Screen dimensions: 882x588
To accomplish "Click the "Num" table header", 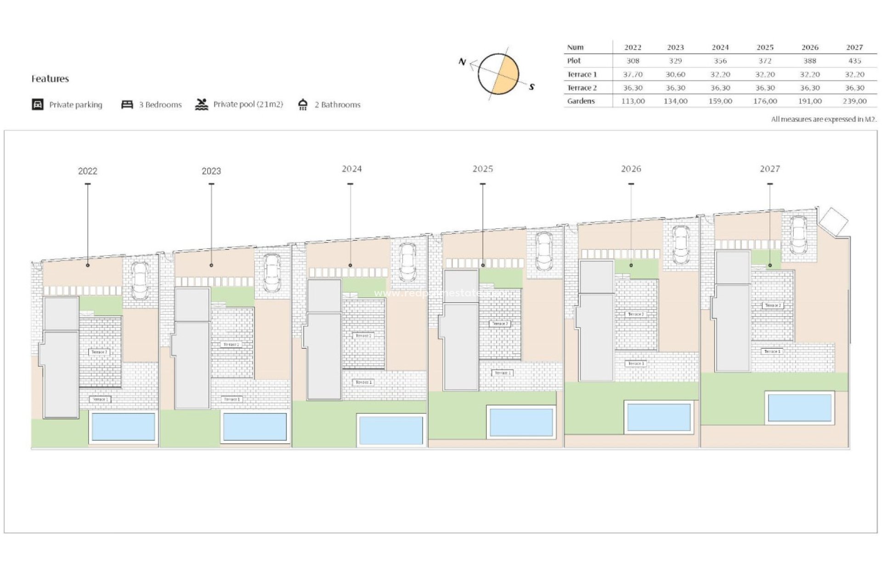I will tap(575, 47).
